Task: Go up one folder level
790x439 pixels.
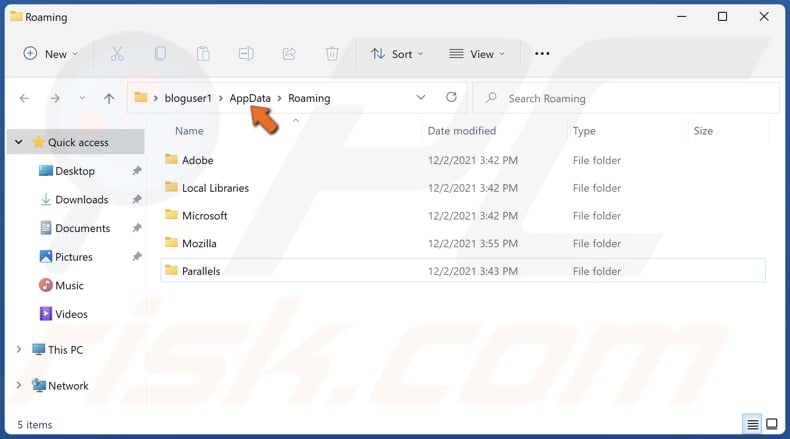Action: [109, 98]
